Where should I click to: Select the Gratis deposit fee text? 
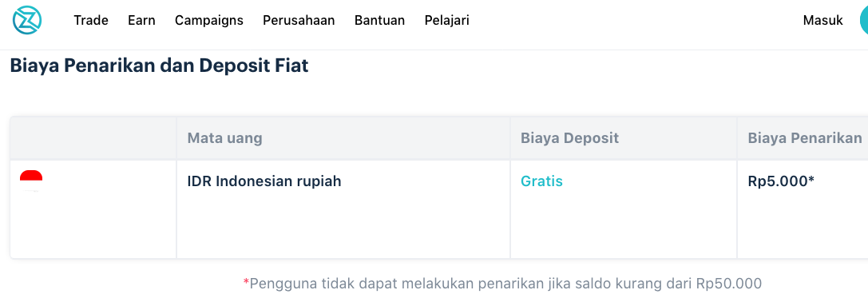(542, 181)
